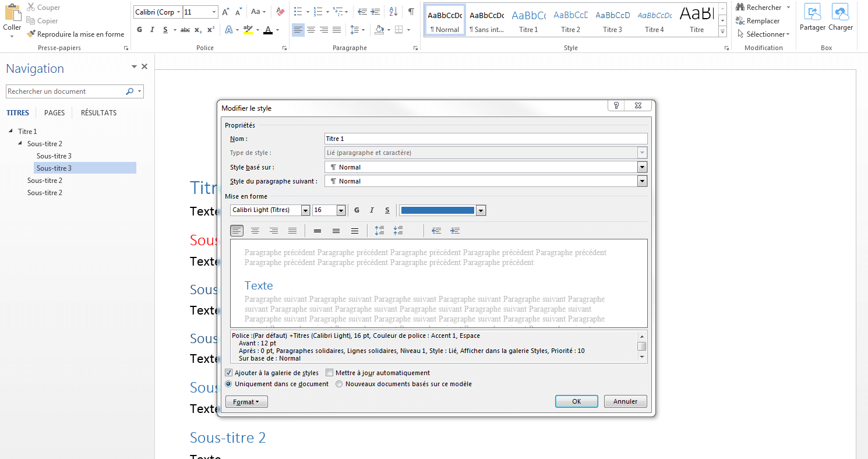Apply Titre 2 style from gallery
Image resolution: width=868 pixels, height=459 pixels.
(570, 20)
